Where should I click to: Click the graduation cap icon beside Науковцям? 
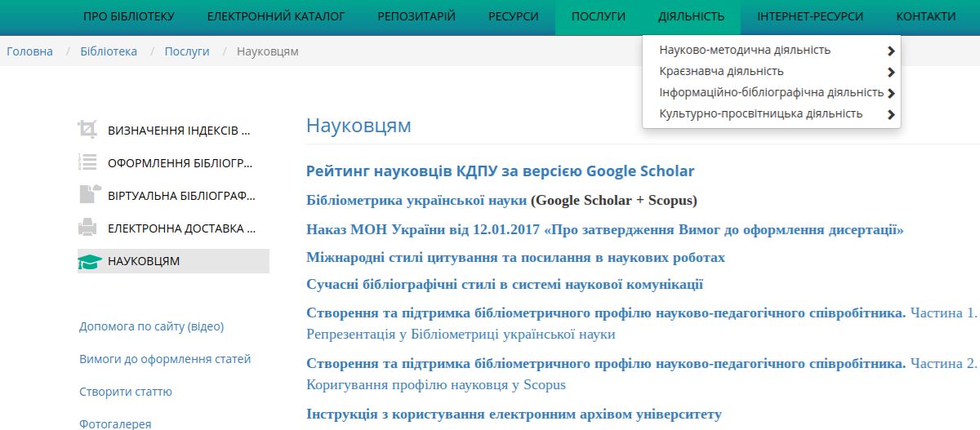pyautogui.click(x=89, y=261)
